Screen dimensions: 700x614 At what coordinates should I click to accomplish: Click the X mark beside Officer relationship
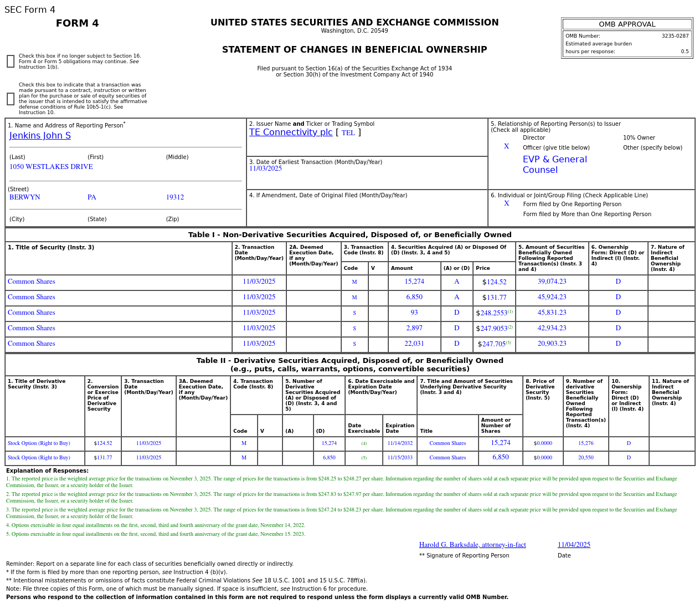tap(506, 147)
